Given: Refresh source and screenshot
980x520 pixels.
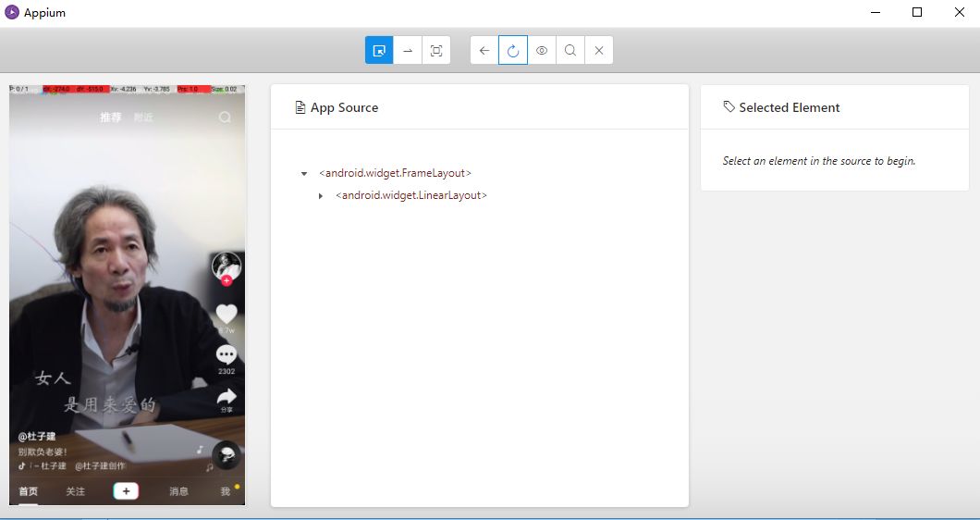Looking at the screenshot, I should (x=513, y=50).
